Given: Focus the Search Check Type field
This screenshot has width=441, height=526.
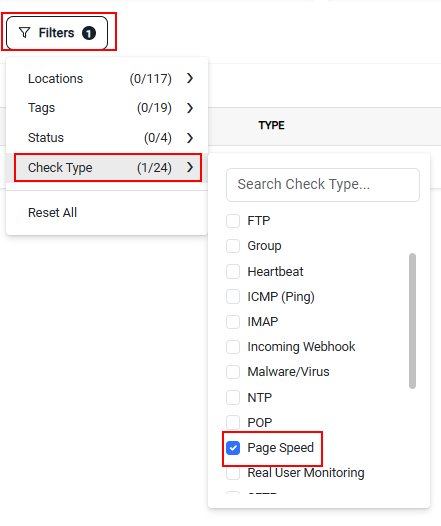Looking at the screenshot, I should [x=323, y=185].
